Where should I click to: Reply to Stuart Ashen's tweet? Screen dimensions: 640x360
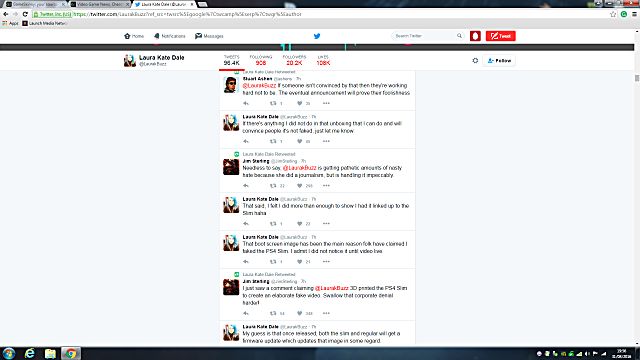pos(246,103)
